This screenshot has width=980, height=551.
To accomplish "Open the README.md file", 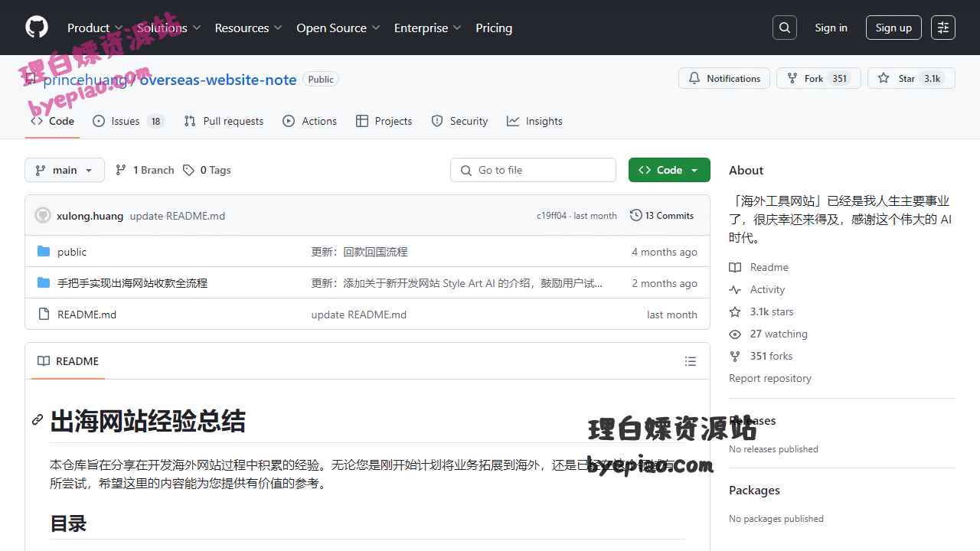I will (x=87, y=315).
